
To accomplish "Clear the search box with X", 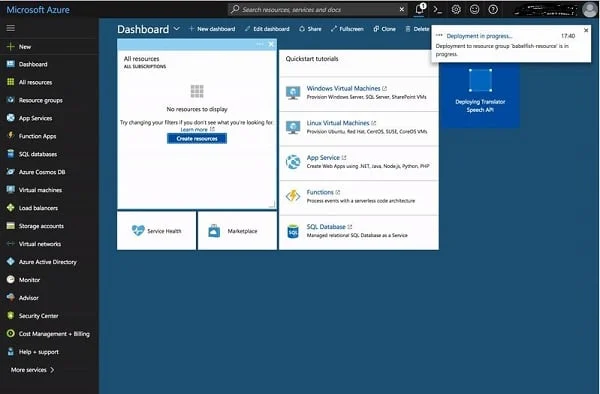I will [x=401, y=9].
